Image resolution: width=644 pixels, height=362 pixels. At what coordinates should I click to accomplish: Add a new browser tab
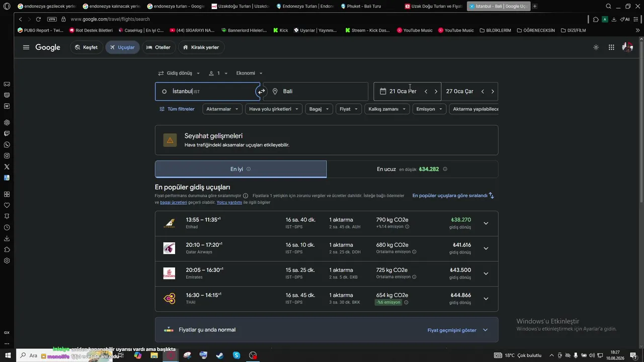tap(535, 6)
